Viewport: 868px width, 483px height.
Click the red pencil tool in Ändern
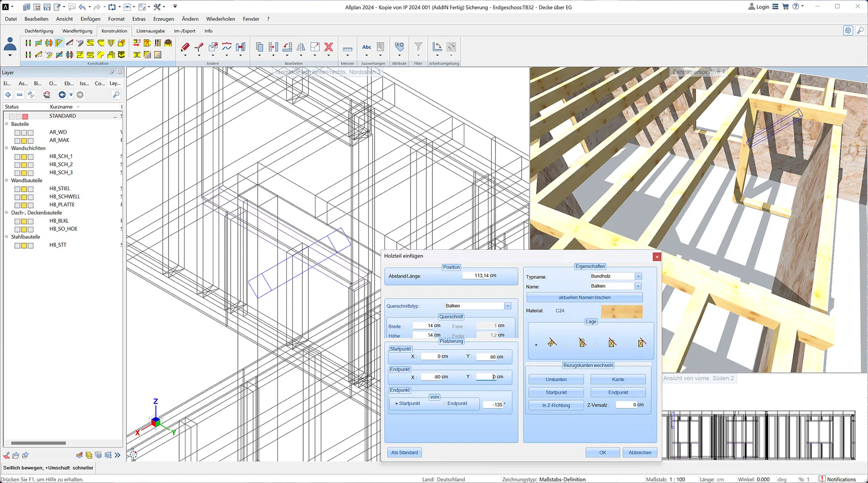point(185,47)
